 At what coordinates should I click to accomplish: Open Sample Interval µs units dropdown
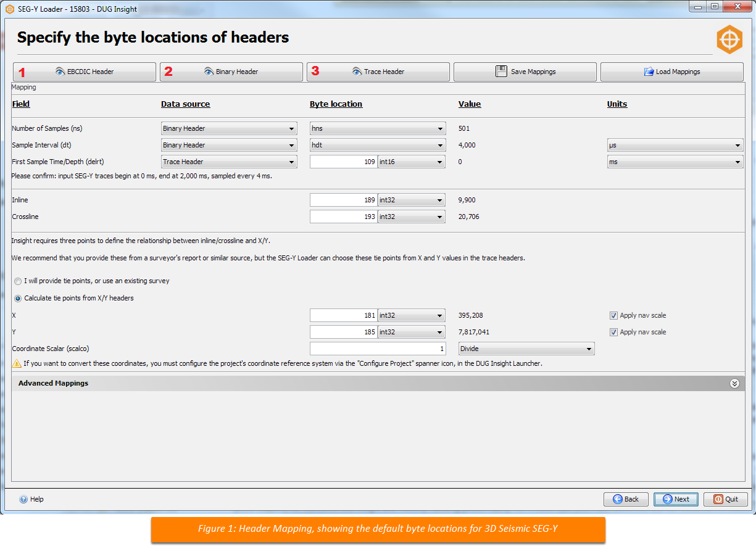click(x=675, y=145)
